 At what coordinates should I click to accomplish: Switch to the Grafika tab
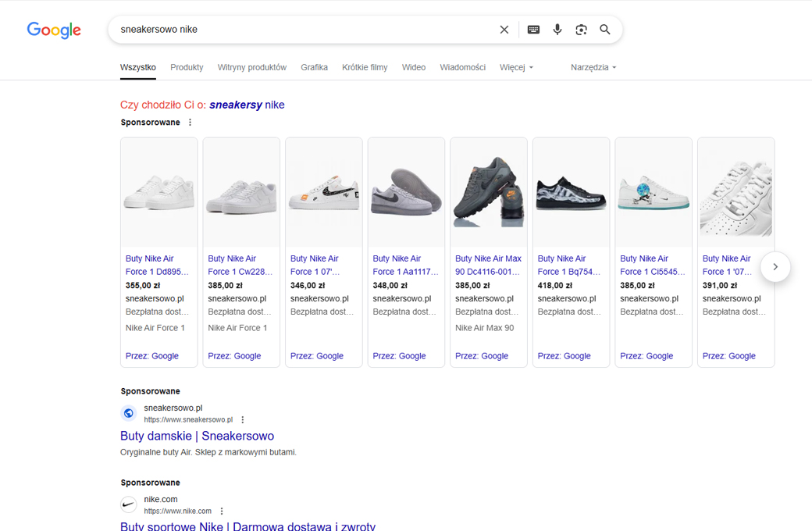(x=315, y=67)
